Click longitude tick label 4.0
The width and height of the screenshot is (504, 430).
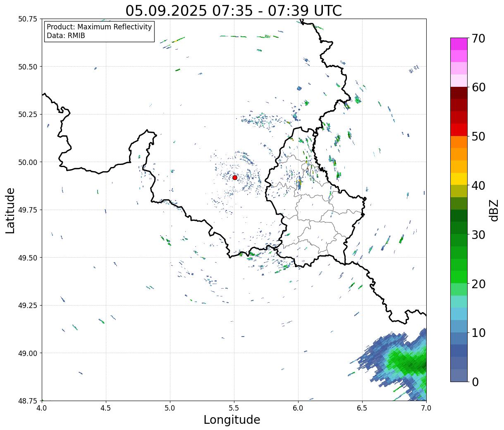pos(42,408)
